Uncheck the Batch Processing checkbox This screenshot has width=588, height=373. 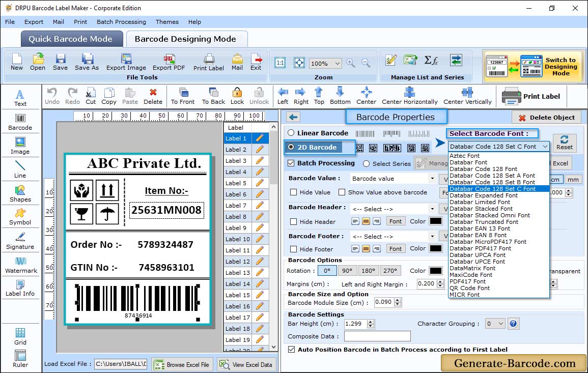pyautogui.click(x=291, y=163)
